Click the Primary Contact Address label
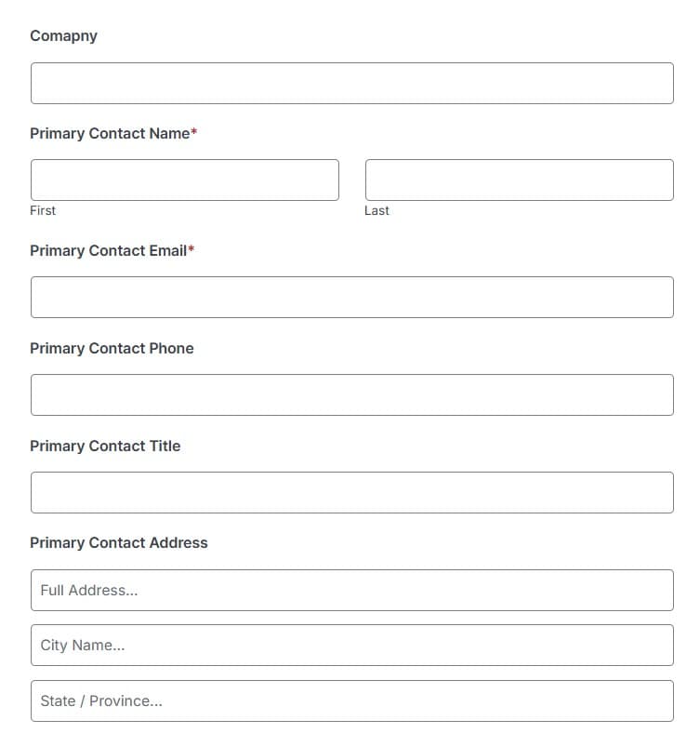 click(119, 542)
